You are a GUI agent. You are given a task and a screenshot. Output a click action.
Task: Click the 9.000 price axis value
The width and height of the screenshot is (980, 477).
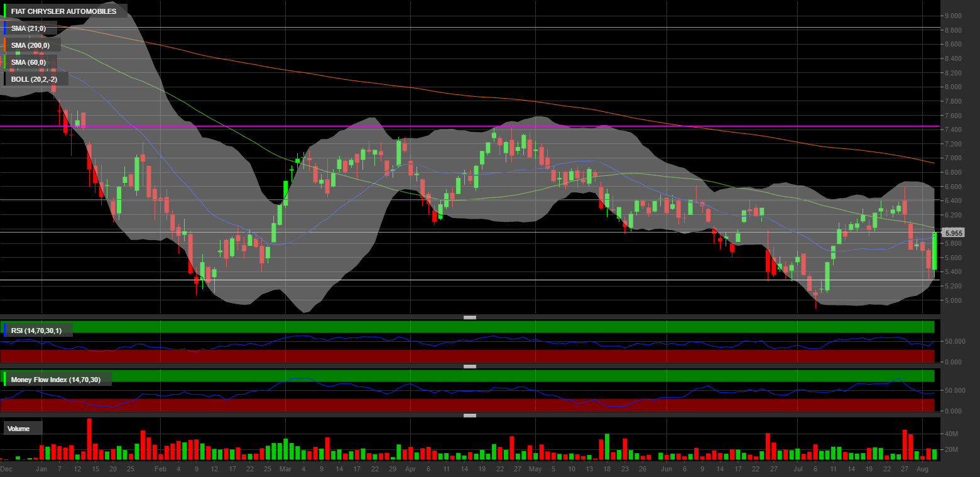[x=953, y=16]
